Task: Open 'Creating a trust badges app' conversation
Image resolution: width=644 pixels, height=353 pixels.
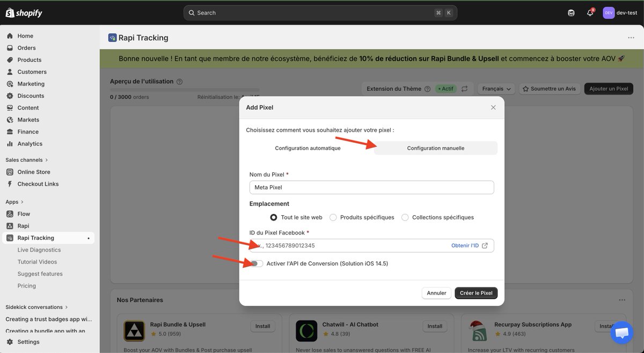Action: tap(48, 319)
